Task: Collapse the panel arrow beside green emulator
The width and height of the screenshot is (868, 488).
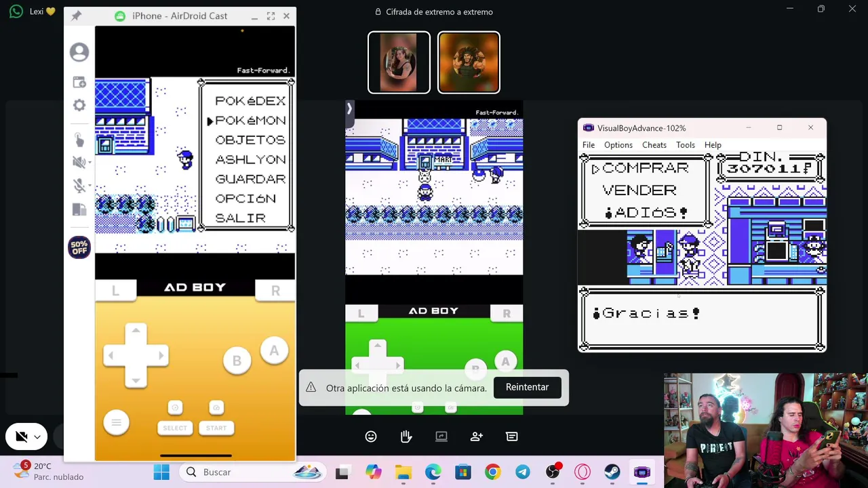Action: (x=350, y=108)
